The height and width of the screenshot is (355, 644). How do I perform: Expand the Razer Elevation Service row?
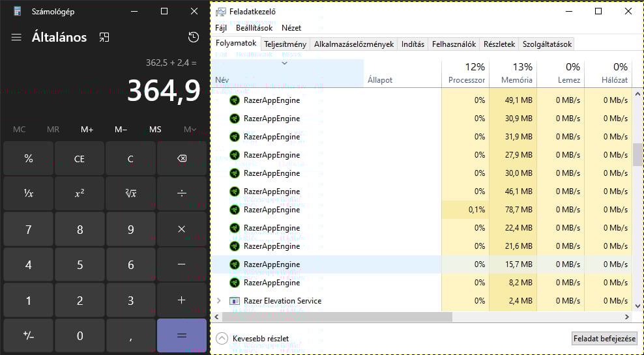pyautogui.click(x=219, y=301)
